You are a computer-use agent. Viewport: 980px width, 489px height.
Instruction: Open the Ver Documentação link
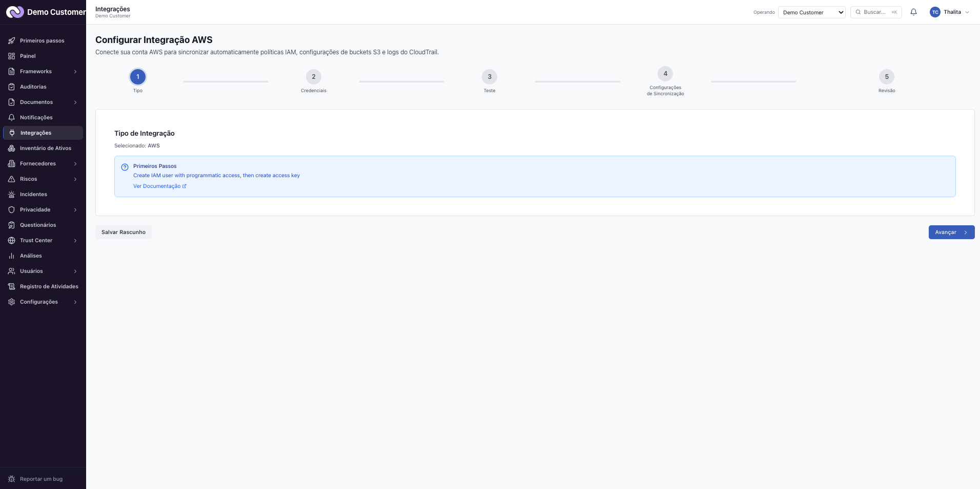[x=160, y=186]
